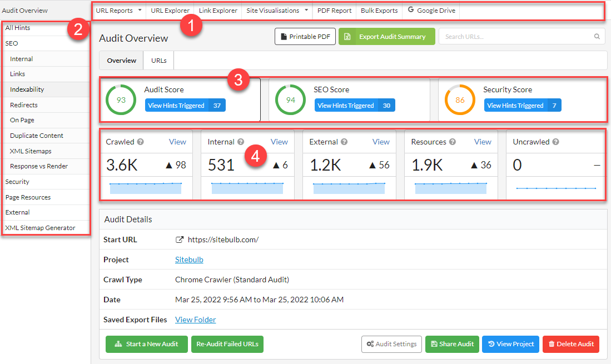Open the View Folder link
Viewport: 611px width, 364px height.
(x=195, y=320)
